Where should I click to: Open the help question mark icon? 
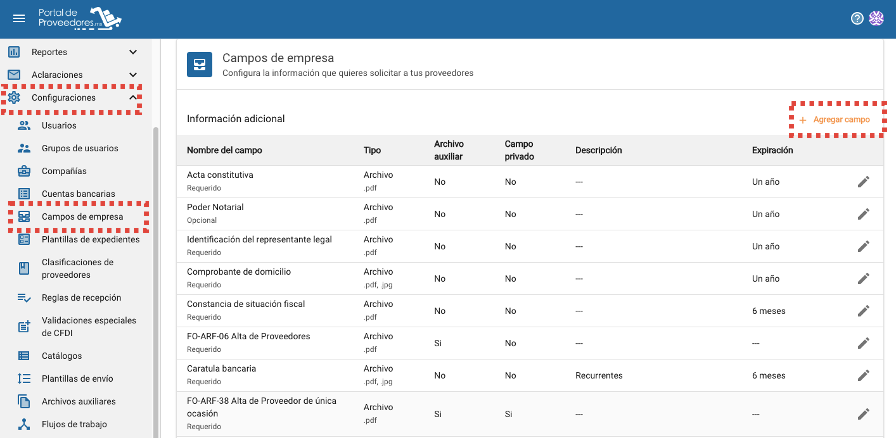click(857, 18)
